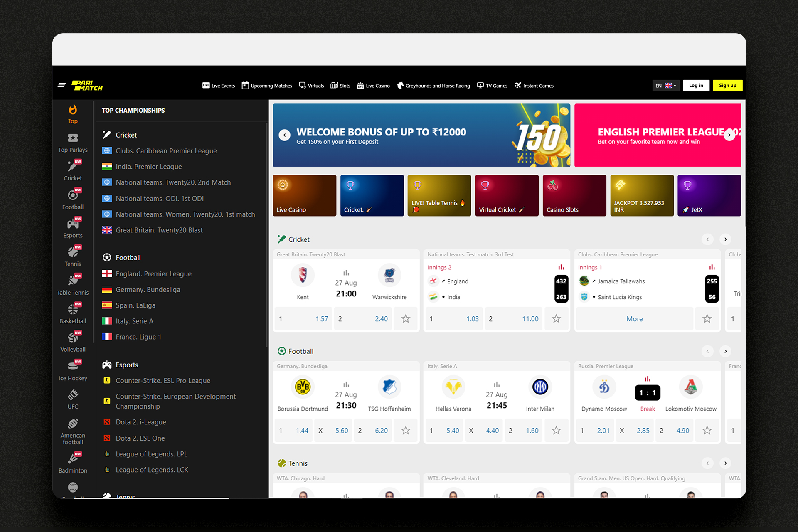Show next Cricket matches arrow
This screenshot has height=532, width=798.
(726, 239)
